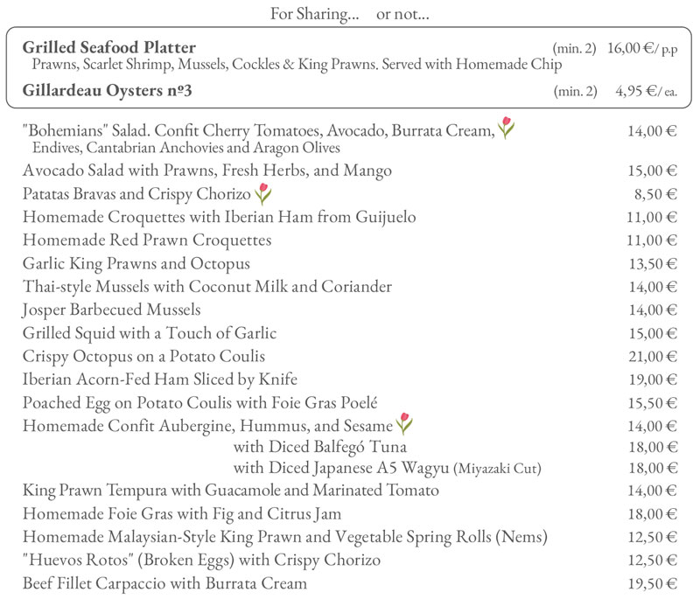Click the 16,00 € per person price
This screenshot has height=606, width=700.
click(x=642, y=48)
